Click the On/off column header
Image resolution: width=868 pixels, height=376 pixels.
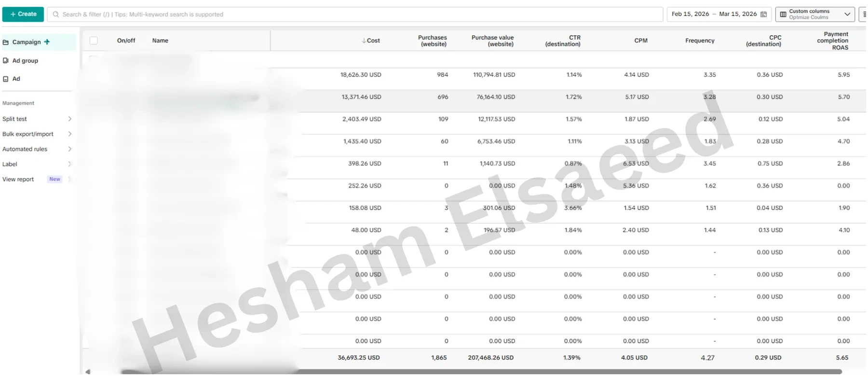tap(126, 41)
